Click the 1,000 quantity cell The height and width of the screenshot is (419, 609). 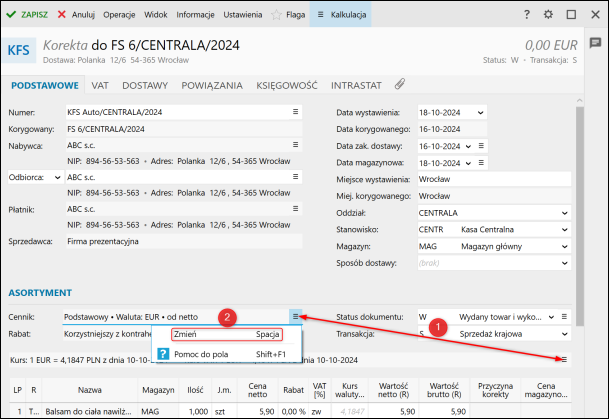(195, 411)
